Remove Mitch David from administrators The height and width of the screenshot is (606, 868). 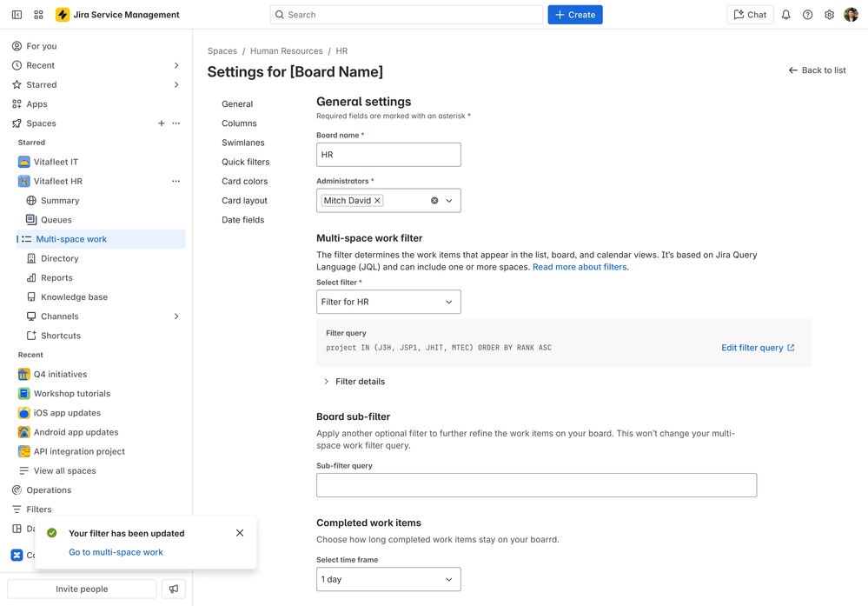tap(378, 201)
